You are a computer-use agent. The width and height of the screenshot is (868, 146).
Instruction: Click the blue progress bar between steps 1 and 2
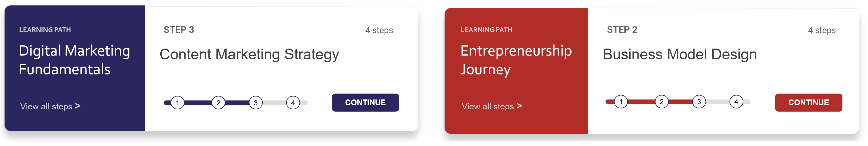point(198,103)
